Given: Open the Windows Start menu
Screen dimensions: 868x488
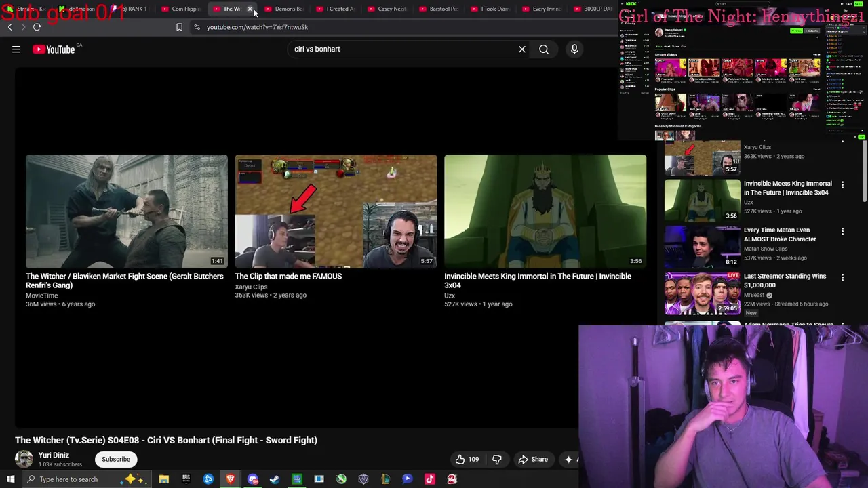Looking at the screenshot, I should (10, 479).
